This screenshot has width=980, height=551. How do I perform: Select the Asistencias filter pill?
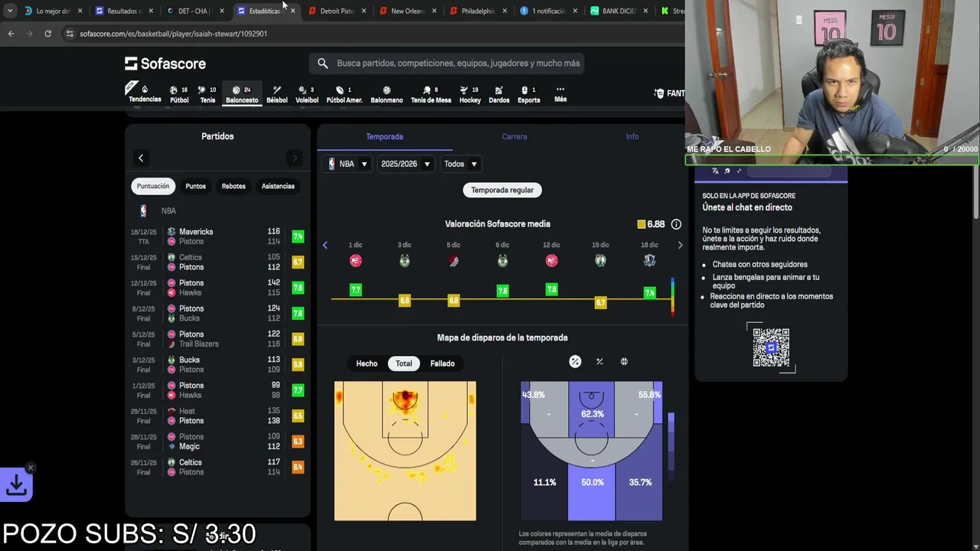click(278, 186)
